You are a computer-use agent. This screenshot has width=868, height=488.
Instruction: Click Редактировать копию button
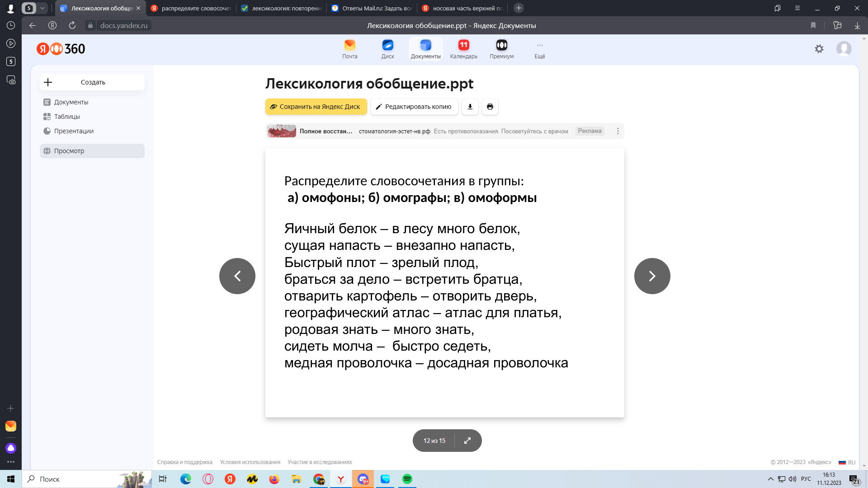click(x=414, y=107)
